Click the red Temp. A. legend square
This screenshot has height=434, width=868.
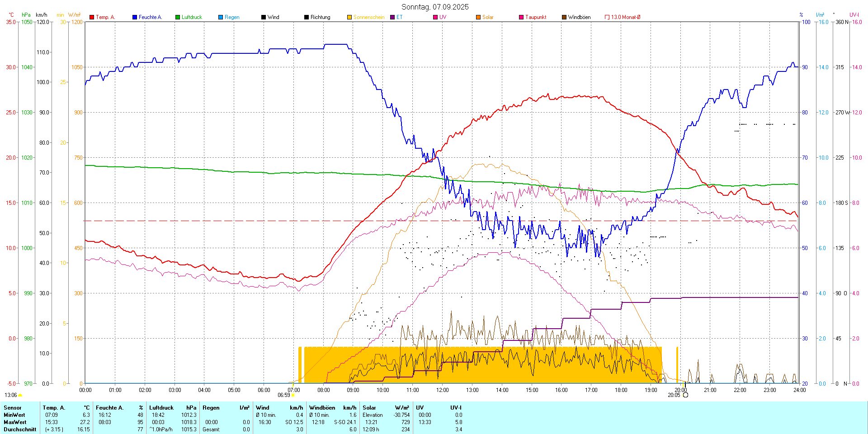click(x=92, y=17)
